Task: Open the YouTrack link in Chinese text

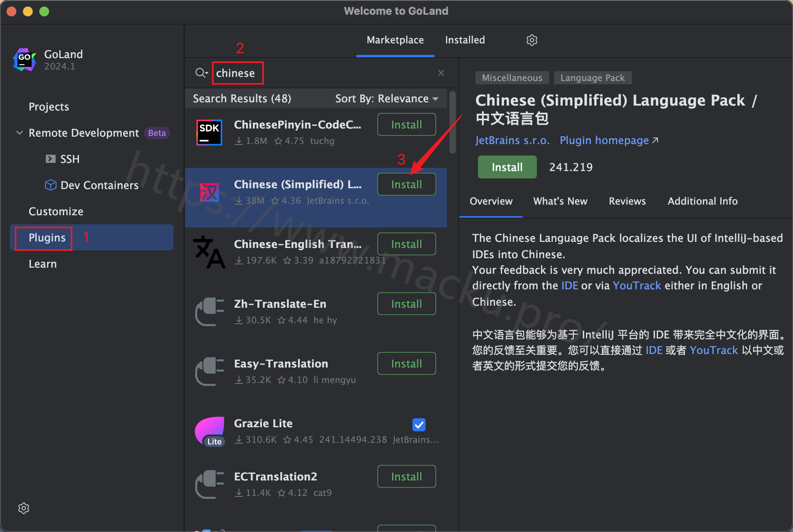Action: pyautogui.click(x=714, y=350)
